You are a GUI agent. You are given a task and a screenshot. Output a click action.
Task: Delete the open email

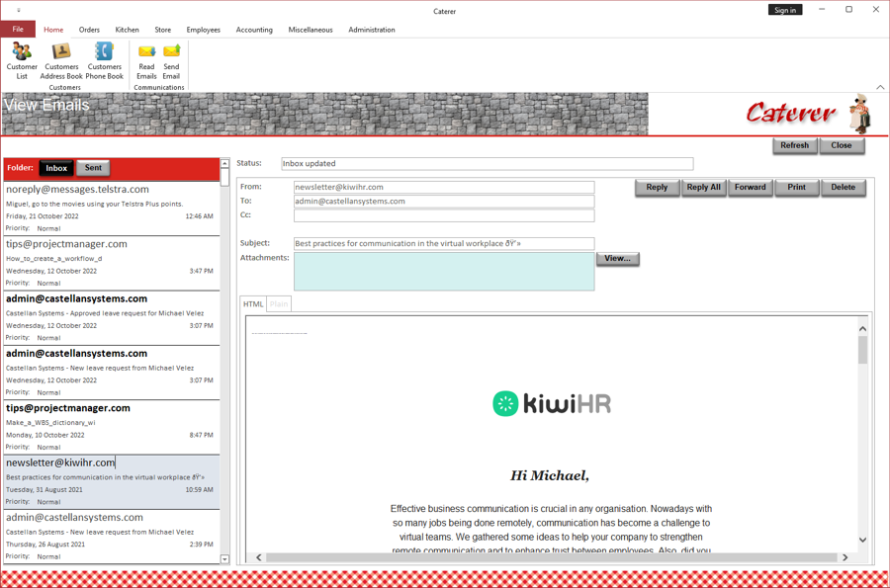click(843, 187)
